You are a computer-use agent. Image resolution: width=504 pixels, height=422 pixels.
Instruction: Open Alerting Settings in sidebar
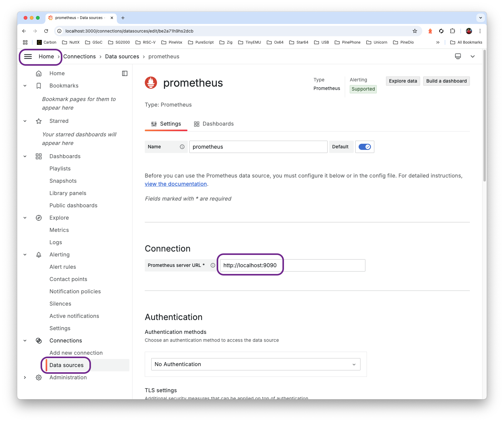(x=60, y=328)
